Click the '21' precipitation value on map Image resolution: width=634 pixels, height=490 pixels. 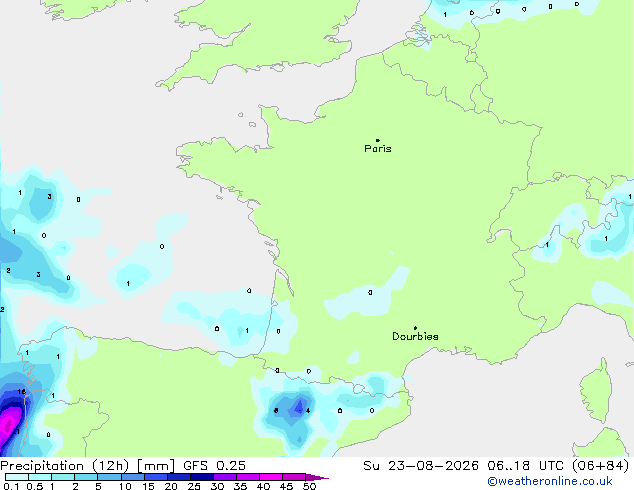click(x=16, y=432)
